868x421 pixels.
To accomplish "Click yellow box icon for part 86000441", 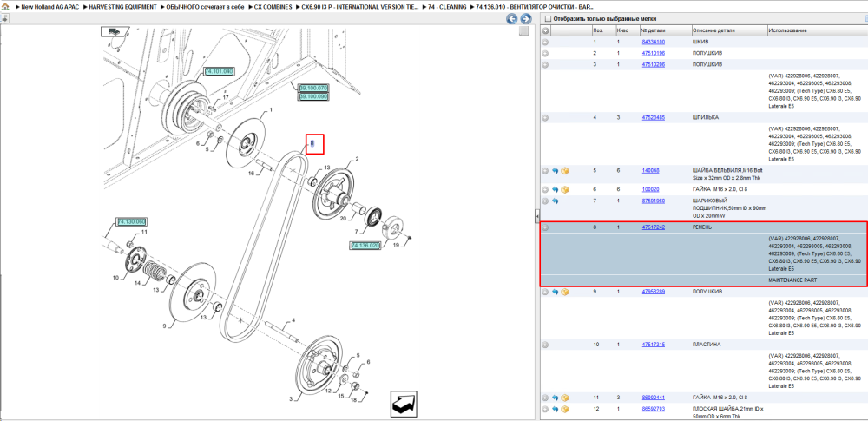I will click(x=565, y=398).
